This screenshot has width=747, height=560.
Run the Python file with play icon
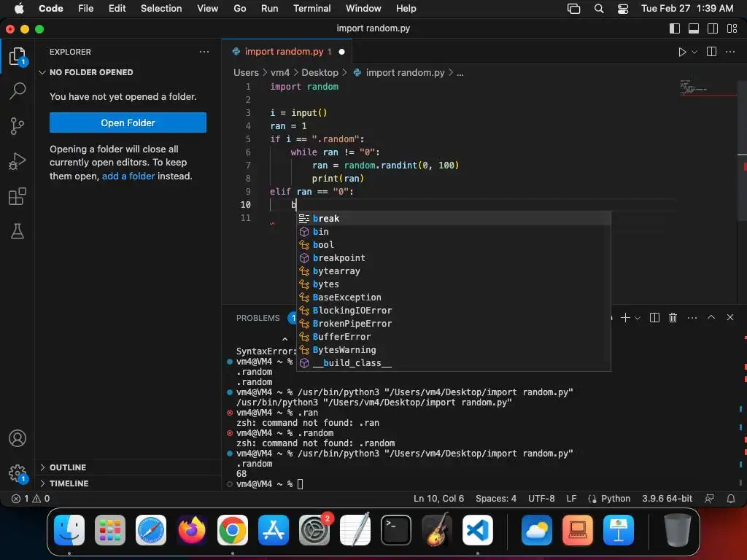pyautogui.click(x=682, y=52)
